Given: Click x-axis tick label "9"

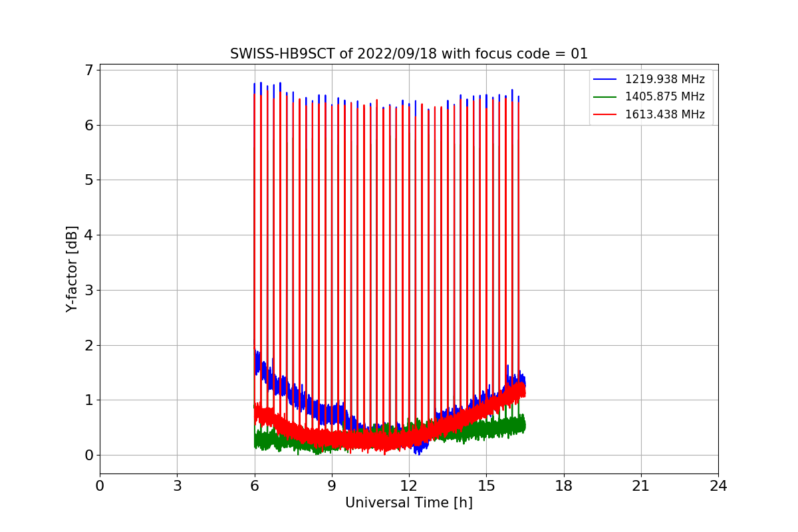Looking at the screenshot, I should point(332,486).
